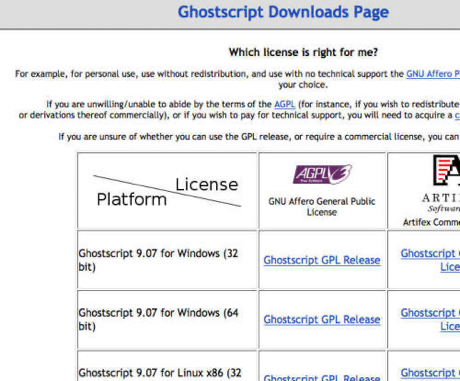Image resolution: width=460 pixels, height=381 pixels.
Task: Open the GNU Affero license link
Action: [433, 74]
